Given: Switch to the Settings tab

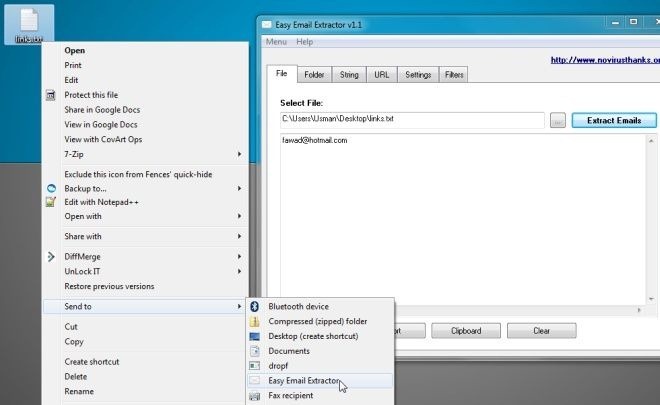Looking at the screenshot, I should coord(418,75).
